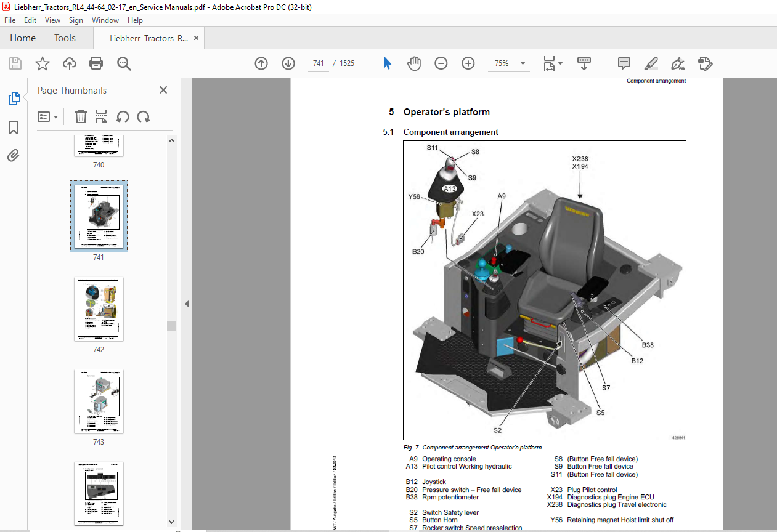
Task: Select page 742 thumbnail
Action: [99, 308]
